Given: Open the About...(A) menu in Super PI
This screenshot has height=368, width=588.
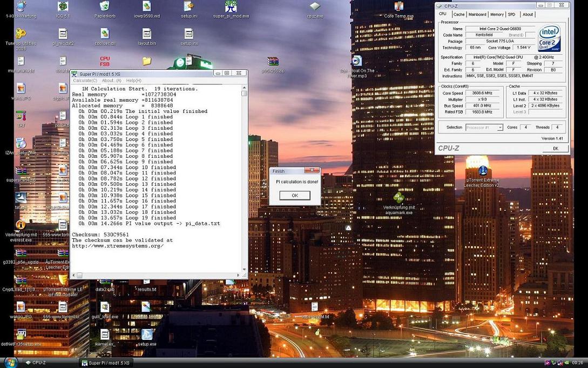Looking at the screenshot, I should 111,81.
